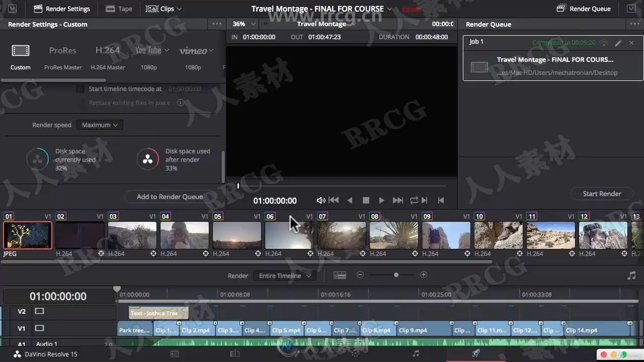Stop viewer playback
644x362 pixels.
click(366, 200)
